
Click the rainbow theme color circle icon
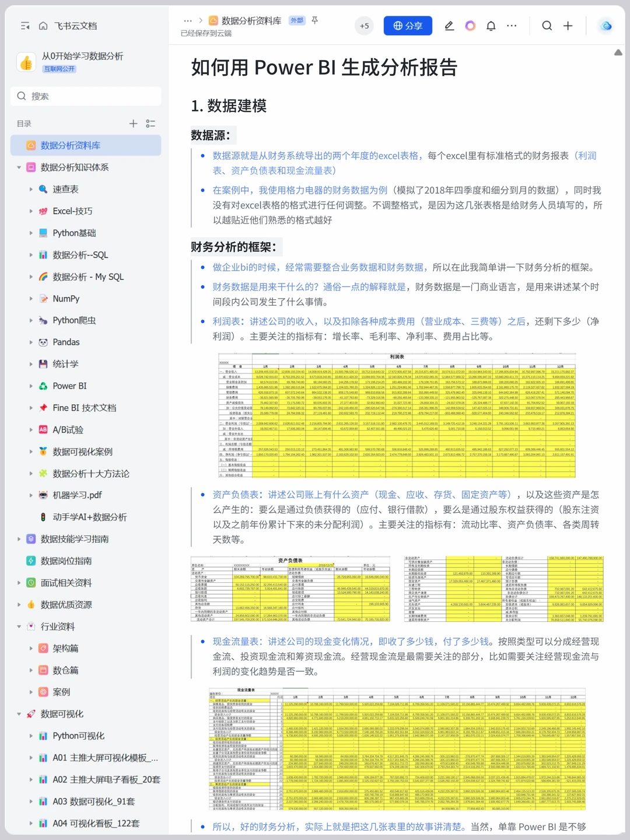(x=470, y=26)
